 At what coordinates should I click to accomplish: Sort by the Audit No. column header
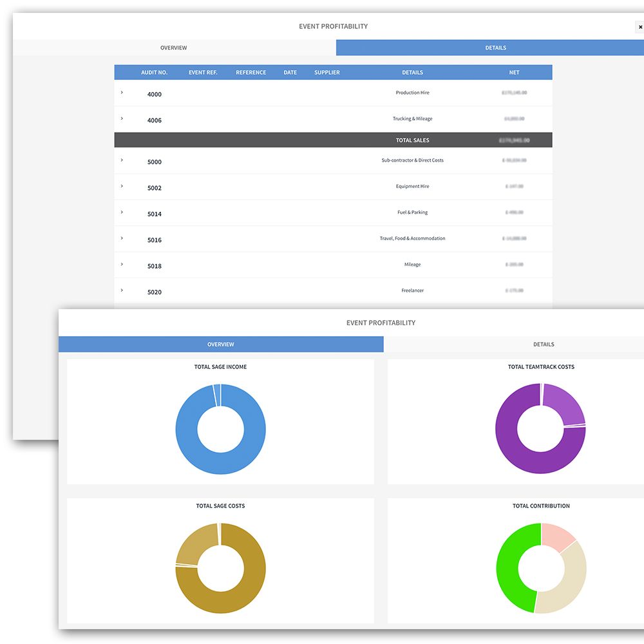(x=155, y=72)
